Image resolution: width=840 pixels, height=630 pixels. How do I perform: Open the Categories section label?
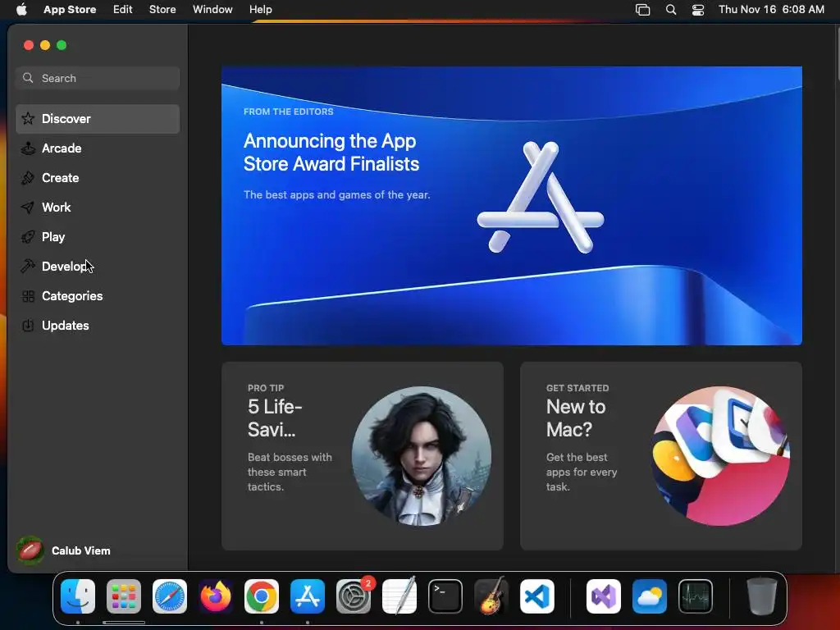point(72,295)
